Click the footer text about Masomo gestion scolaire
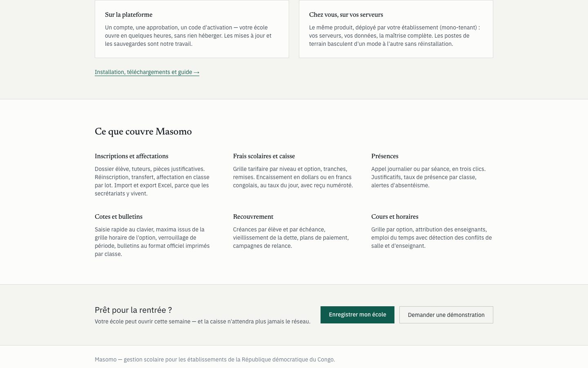 (x=215, y=360)
